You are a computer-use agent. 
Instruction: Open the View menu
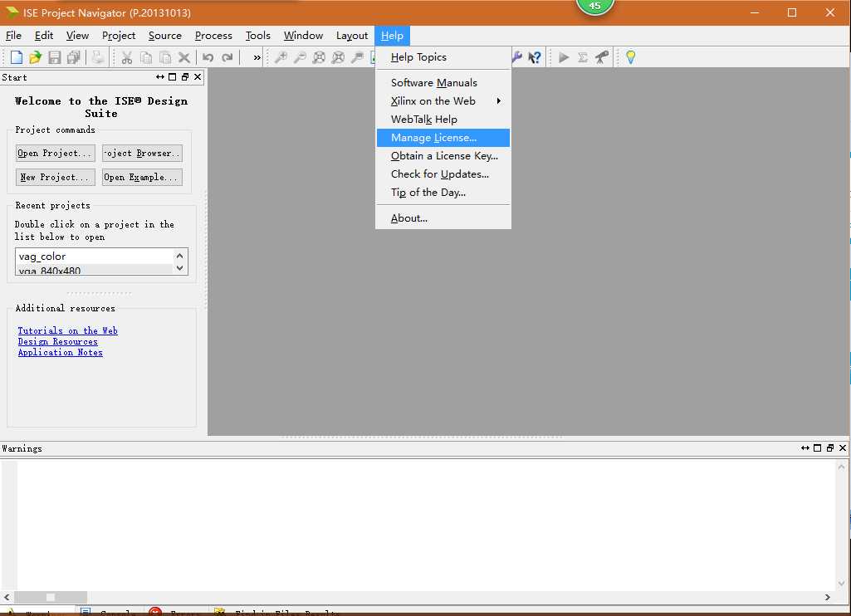point(77,35)
